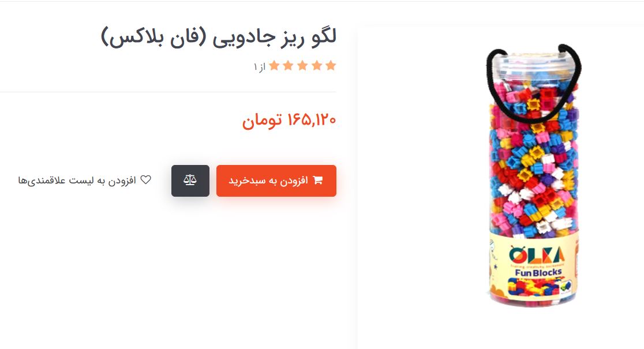Image resolution: width=644 pixels, height=349 pixels.
Task: Click the word (فان بلاکس) in the title
Action: 153,37
